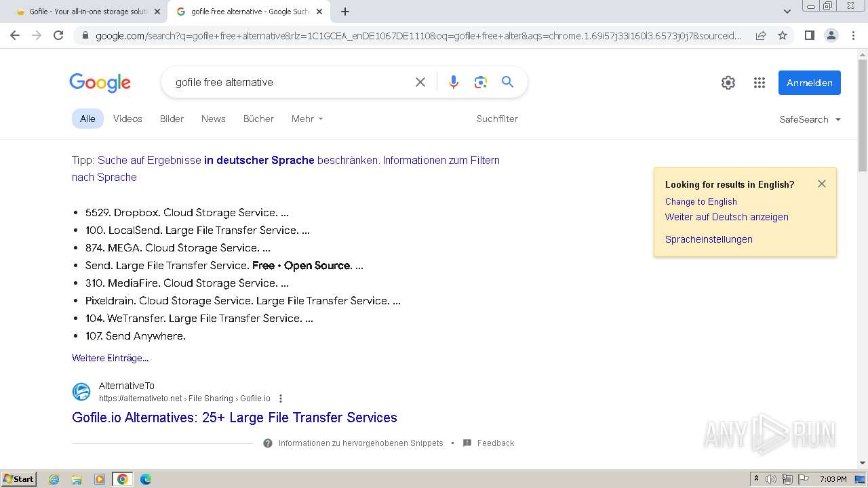Select the 'gofile free alternative' browser tab

click(250, 12)
